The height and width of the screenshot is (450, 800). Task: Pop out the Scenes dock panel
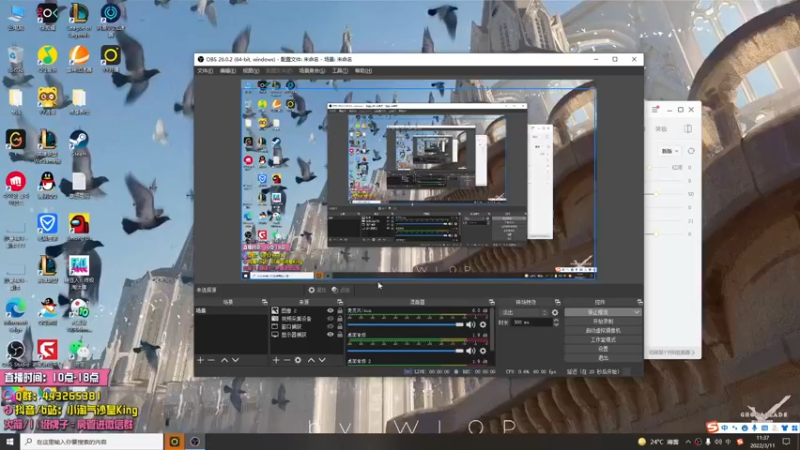[x=264, y=302]
